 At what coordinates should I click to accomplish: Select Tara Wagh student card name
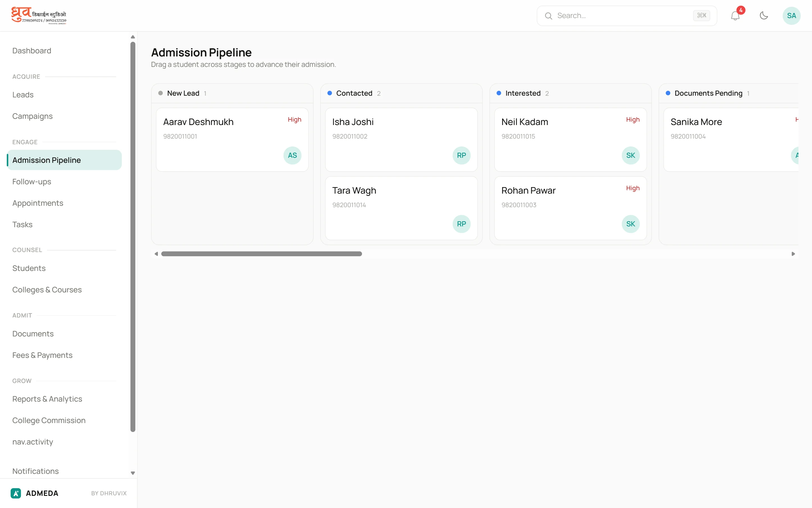(354, 190)
